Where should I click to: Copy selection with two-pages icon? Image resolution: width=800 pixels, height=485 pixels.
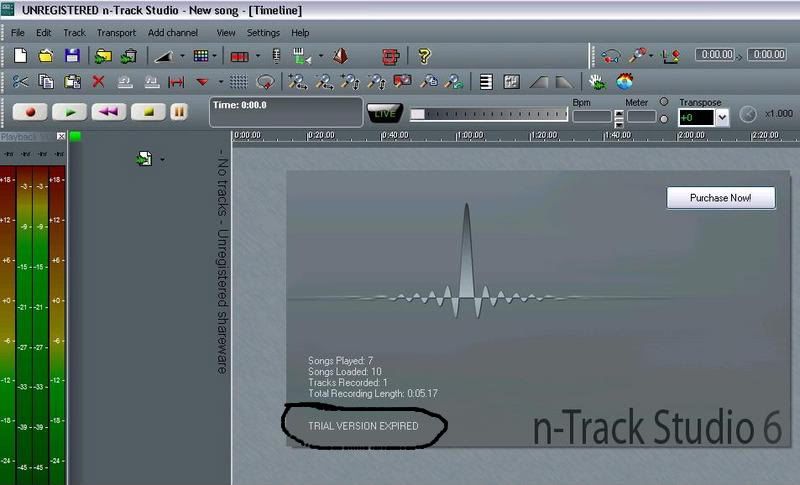pyautogui.click(x=46, y=82)
